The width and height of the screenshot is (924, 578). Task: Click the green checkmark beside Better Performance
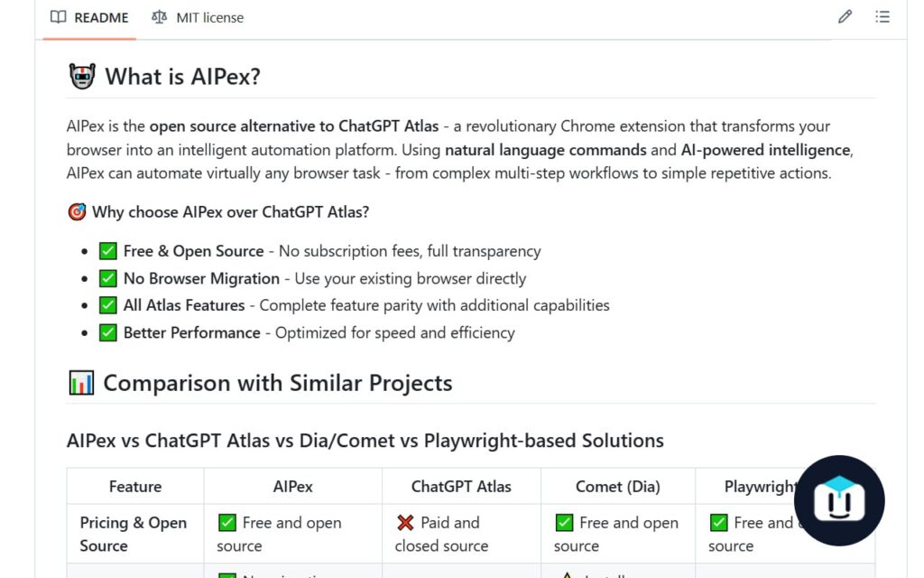108,332
